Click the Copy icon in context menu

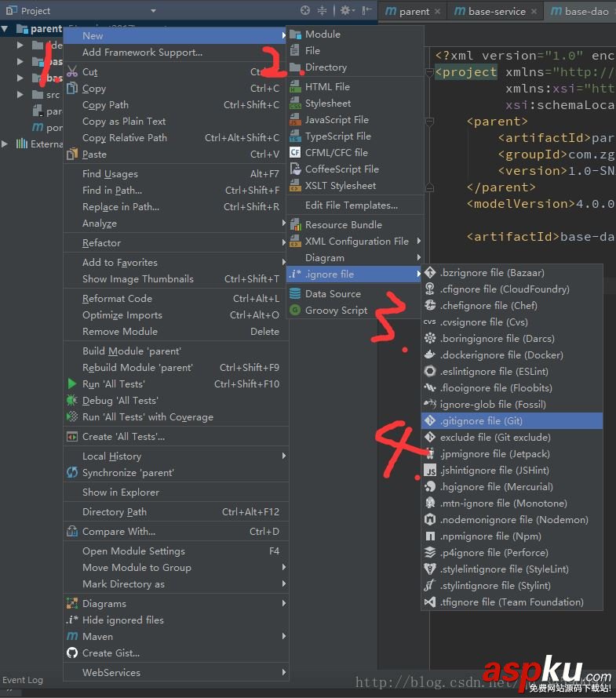72,88
